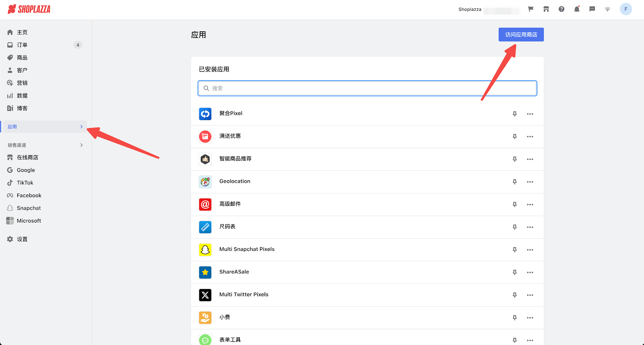Pin the ShareASale app
The width and height of the screenshot is (644, 345).
(x=514, y=273)
